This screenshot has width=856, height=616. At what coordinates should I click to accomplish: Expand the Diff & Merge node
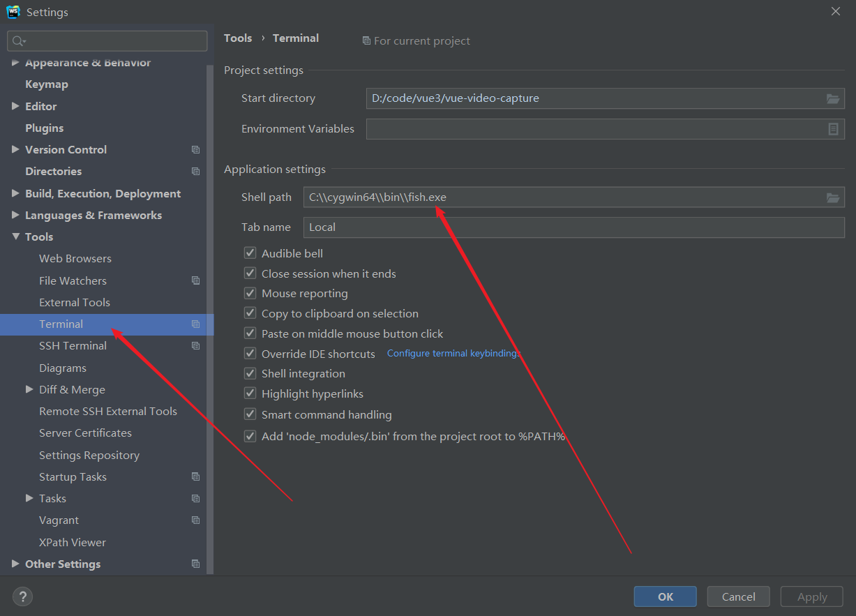pos(29,390)
